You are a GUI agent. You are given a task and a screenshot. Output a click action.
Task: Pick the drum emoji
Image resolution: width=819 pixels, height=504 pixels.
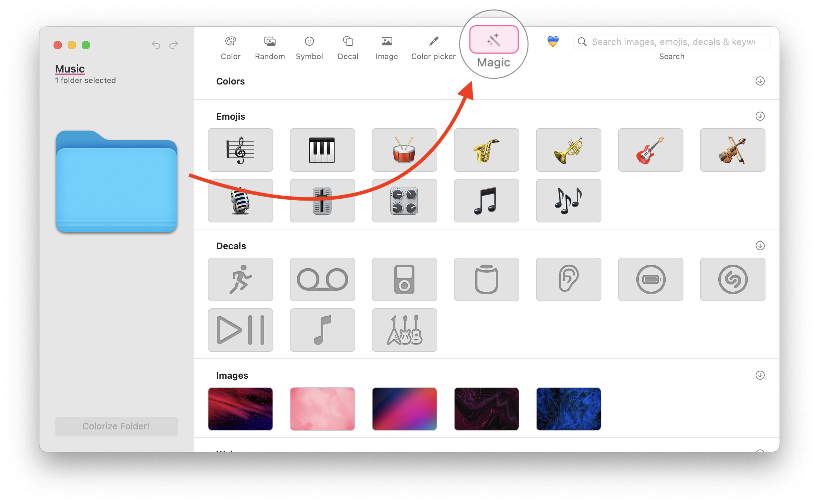point(404,150)
